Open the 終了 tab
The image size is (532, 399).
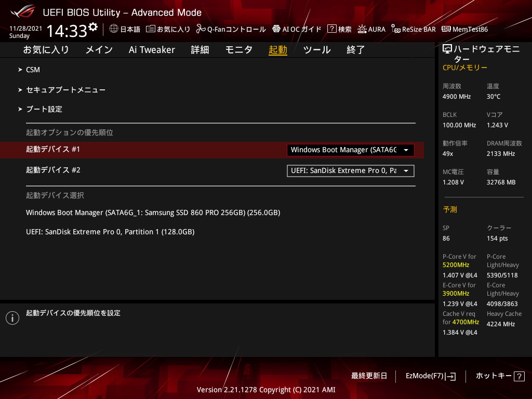355,50
